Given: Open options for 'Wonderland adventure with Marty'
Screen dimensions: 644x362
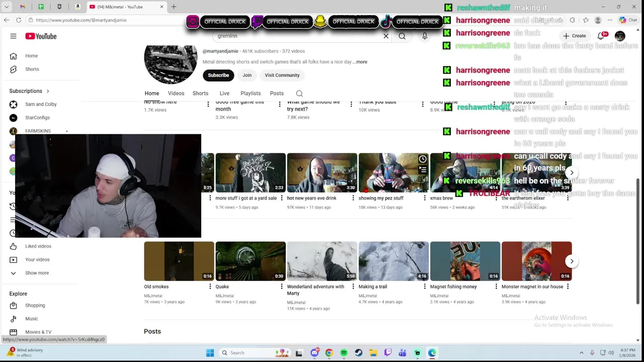Looking at the screenshot, I should [x=353, y=287].
